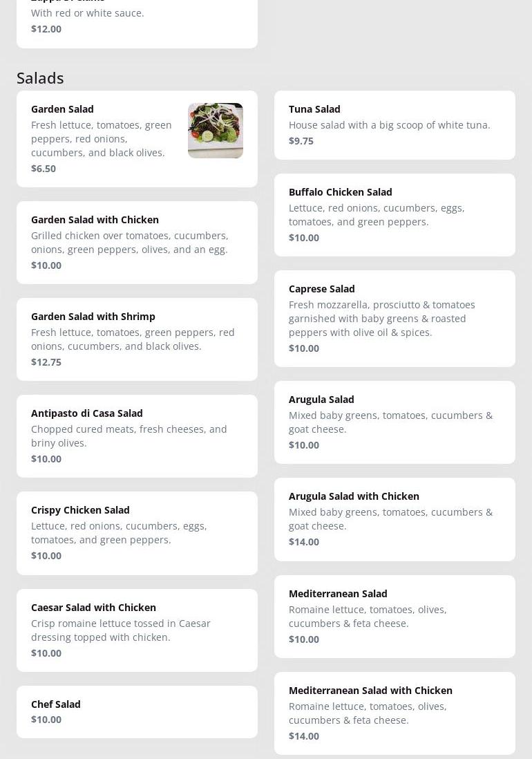
Task: Click the $12.75 shrimp salad price
Action: [x=46, y=362]
